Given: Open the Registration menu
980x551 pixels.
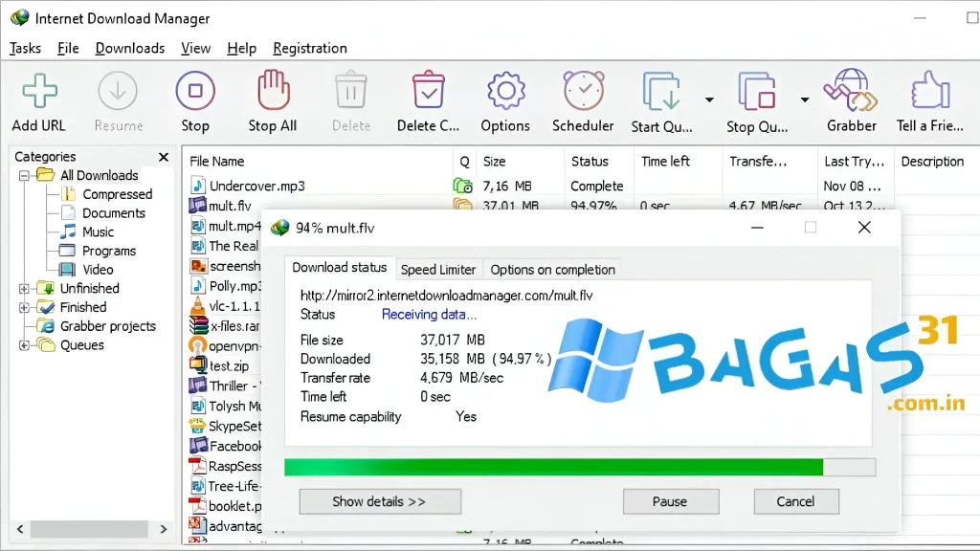Looking at the screenshot, I should click(310, 48).
